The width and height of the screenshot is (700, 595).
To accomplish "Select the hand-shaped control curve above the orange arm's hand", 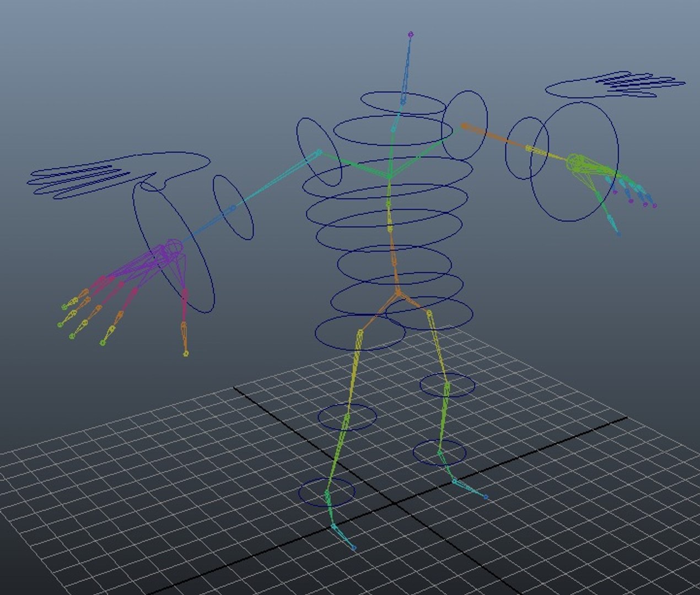I will [615, 85].
